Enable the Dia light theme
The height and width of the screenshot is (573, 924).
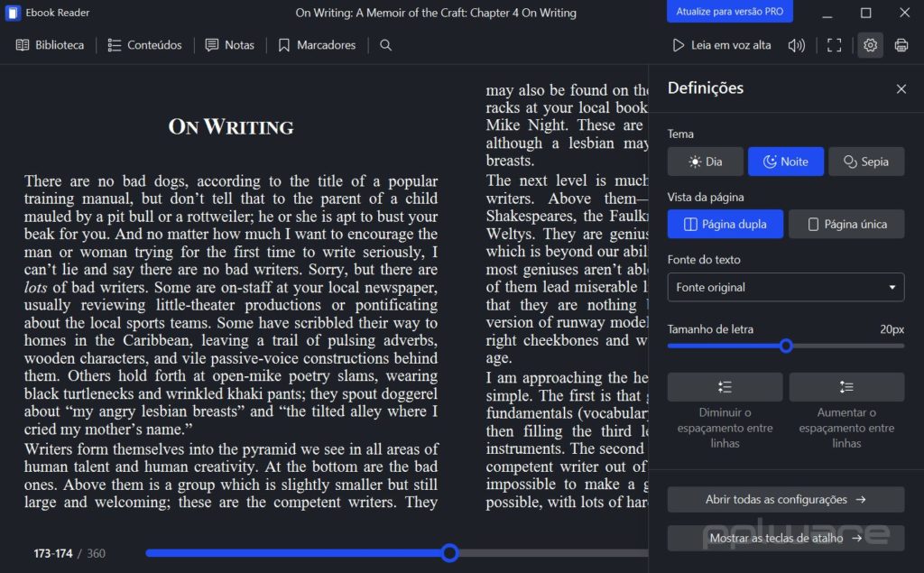tap(705, 161)
